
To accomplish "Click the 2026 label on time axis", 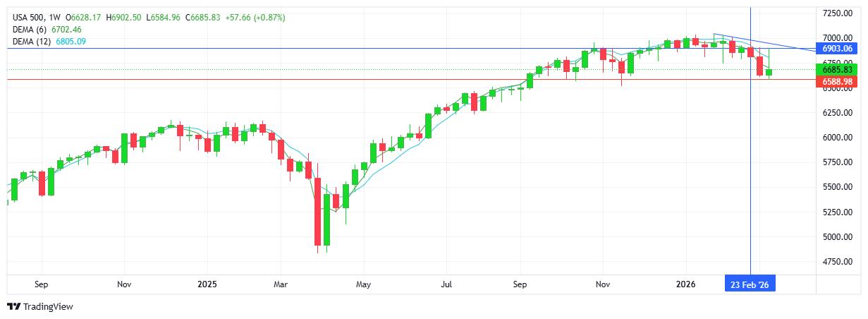I will tap(685, 284).
